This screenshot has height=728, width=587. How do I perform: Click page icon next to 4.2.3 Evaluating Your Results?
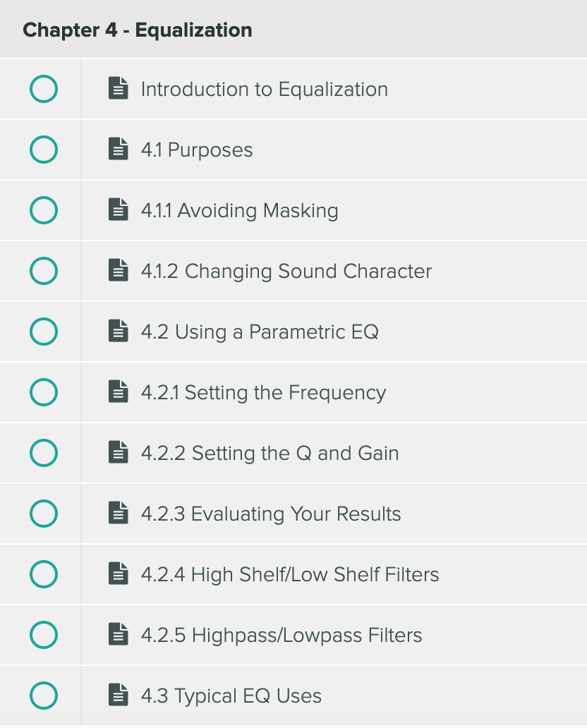pyautogui.click(x=119, y=514)
